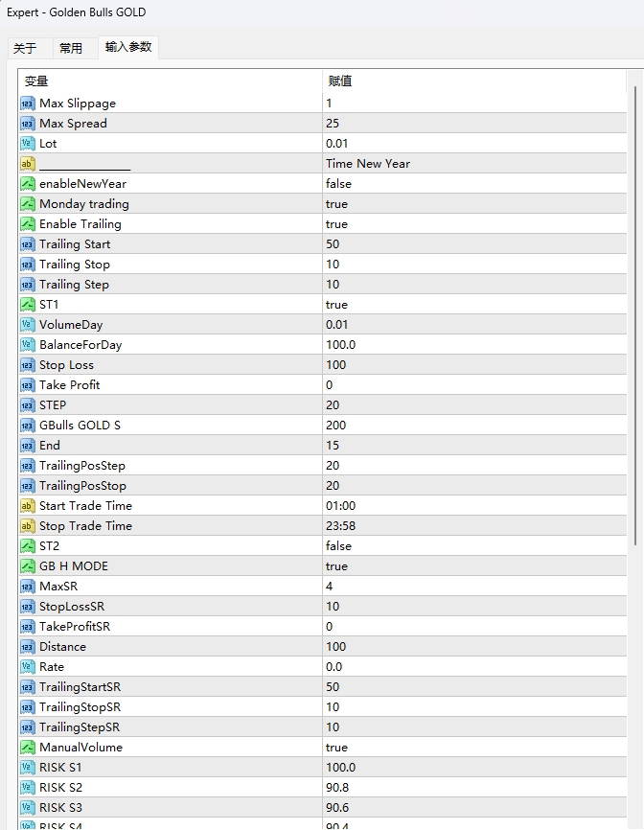Click the vertical scrollbar of the parameter list

632,316
